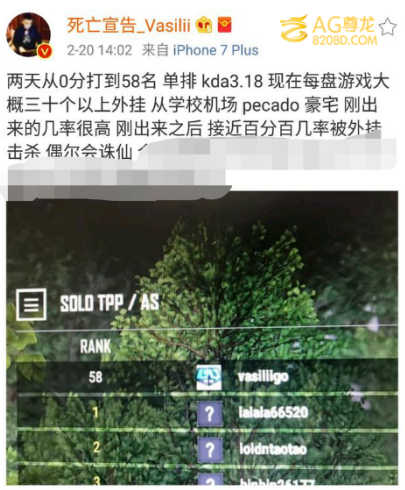
Task: Select the SOLO TPP / AS heading
Action: click(109, 303)
